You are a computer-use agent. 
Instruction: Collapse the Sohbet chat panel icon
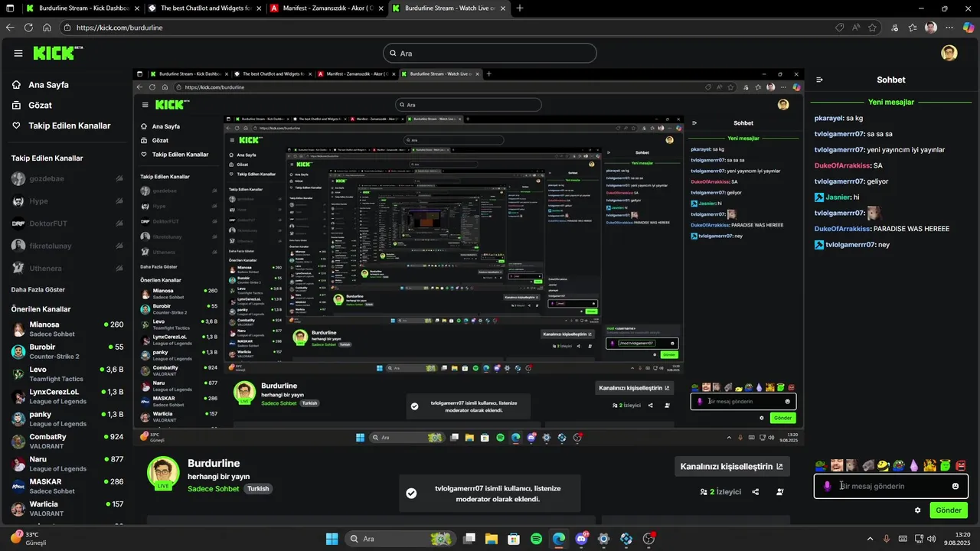pos(819,80)
